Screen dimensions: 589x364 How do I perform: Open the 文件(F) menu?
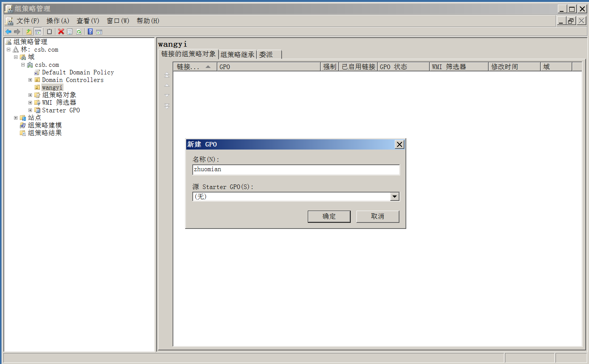(x=28, y=21)
